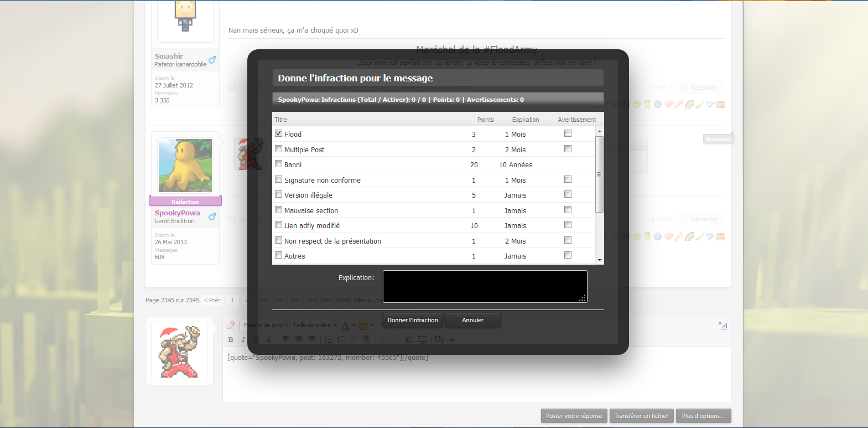Click the star medal icon on post #46894
The image size is (868, 428).
coord(647,104)
